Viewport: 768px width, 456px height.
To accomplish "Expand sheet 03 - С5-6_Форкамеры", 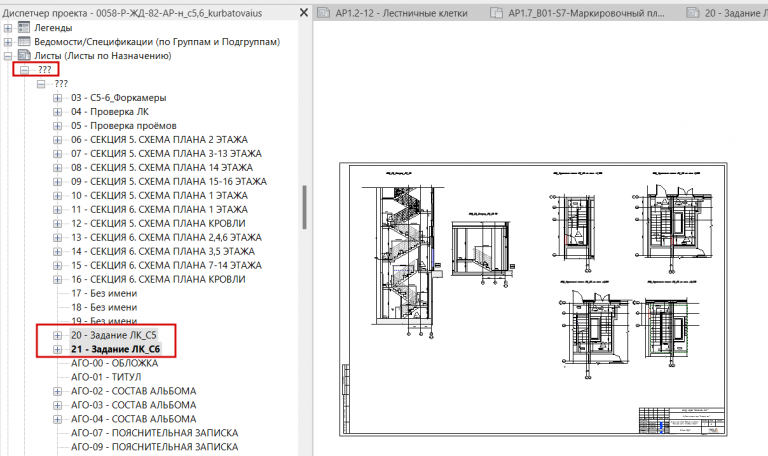I will (58, 98).
